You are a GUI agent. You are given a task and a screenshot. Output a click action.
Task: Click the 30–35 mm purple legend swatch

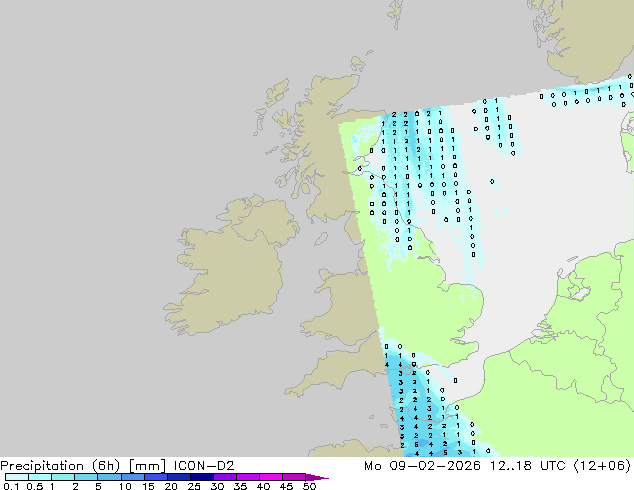(225, 477)
